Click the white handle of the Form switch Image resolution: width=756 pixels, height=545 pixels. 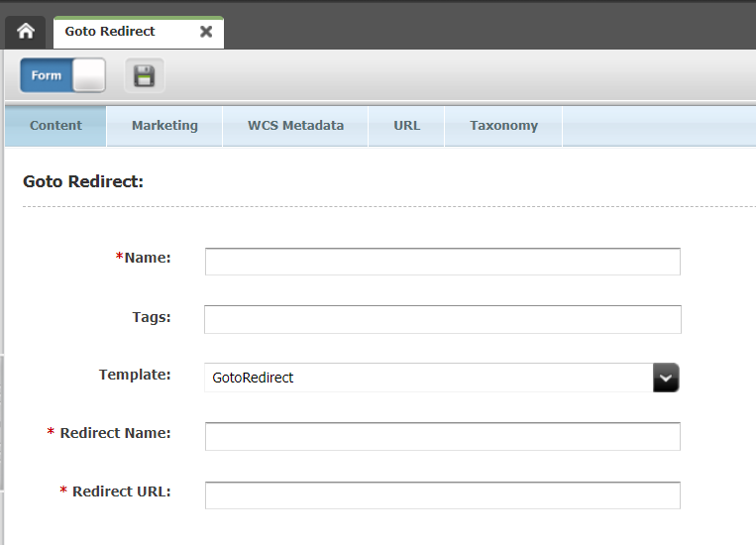tap(88, 75)
